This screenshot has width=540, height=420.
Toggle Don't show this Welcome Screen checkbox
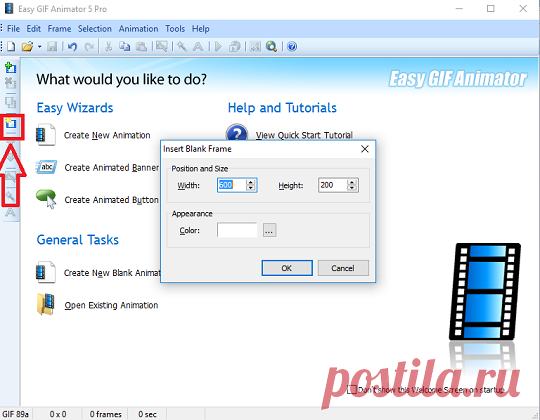coord(352,389)
